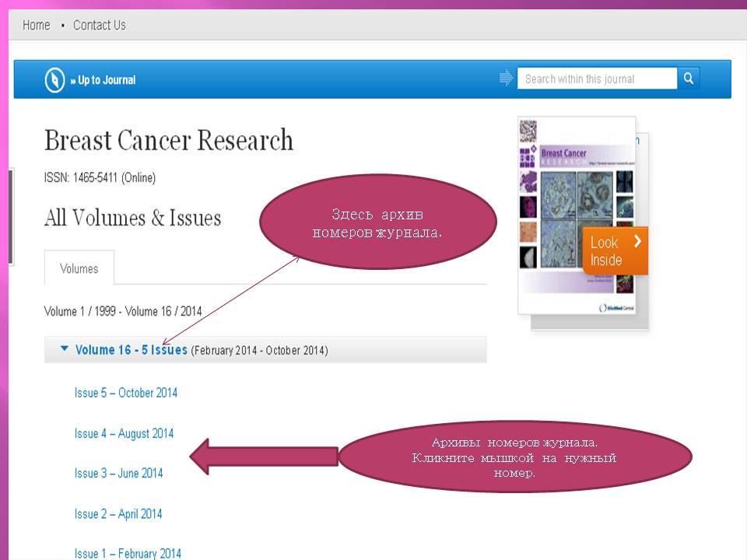Open Issue 1 – February 2014
The height and width of the screenshot is (560, 747).
128,553
